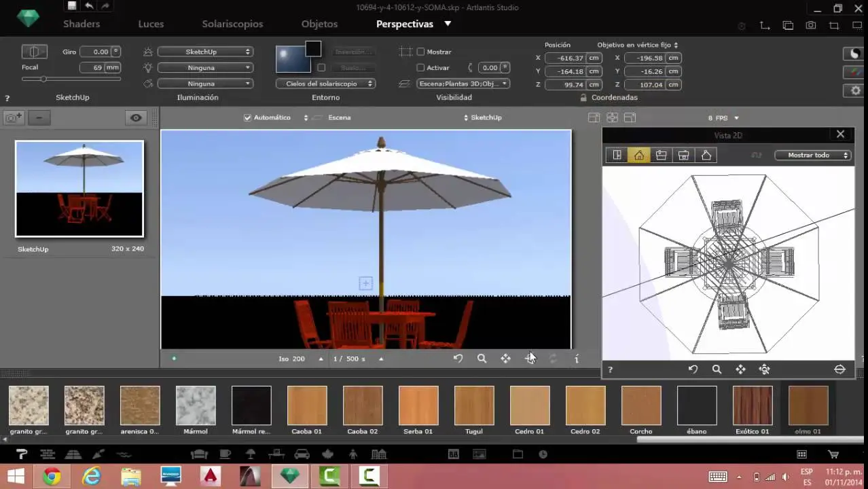Switch to the Shaders tab

(82, 24)
